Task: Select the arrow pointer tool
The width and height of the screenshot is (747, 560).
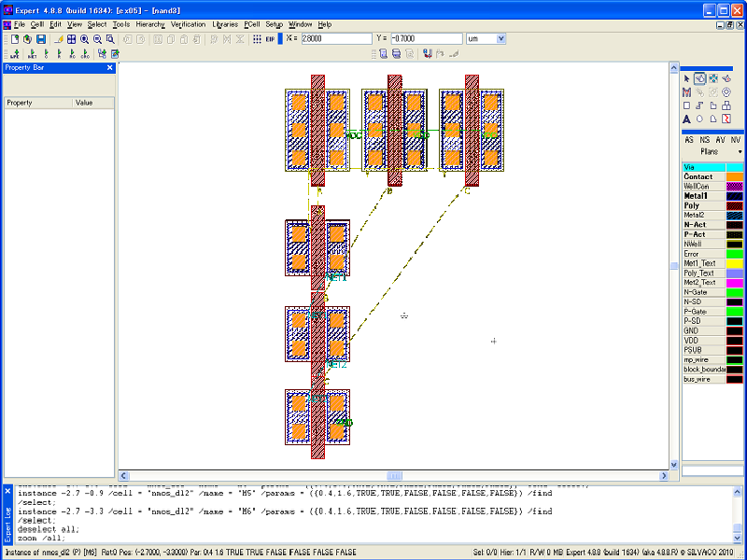Action: click(686, 78)
